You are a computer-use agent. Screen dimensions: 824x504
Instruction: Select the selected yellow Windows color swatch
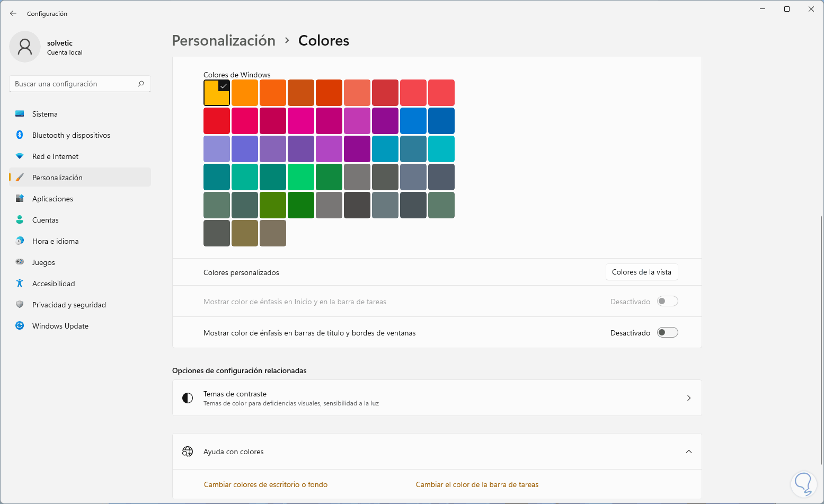point(216,93)
